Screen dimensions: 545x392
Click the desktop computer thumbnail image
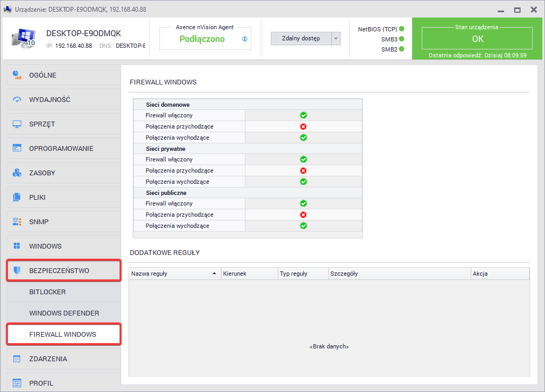point(23,38)
